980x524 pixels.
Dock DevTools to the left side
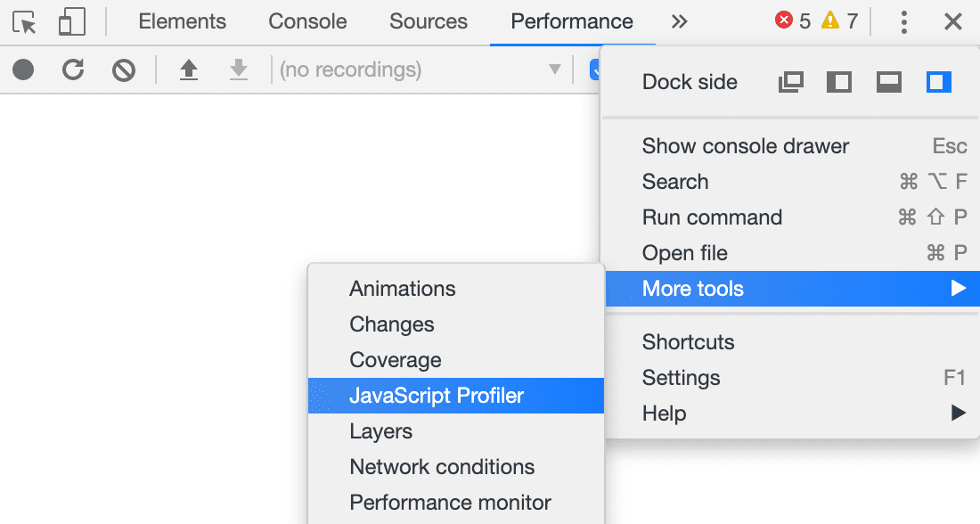tap(838, 82)
